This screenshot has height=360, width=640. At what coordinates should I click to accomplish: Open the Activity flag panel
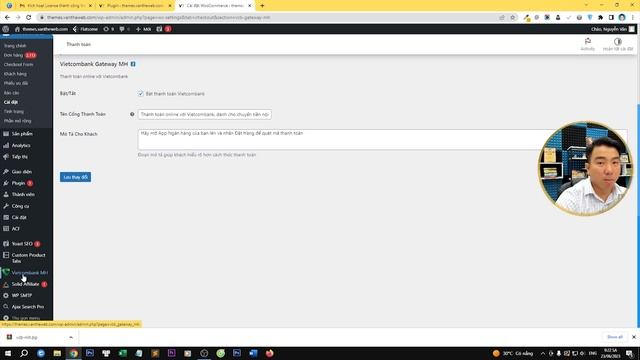(588, 44)
